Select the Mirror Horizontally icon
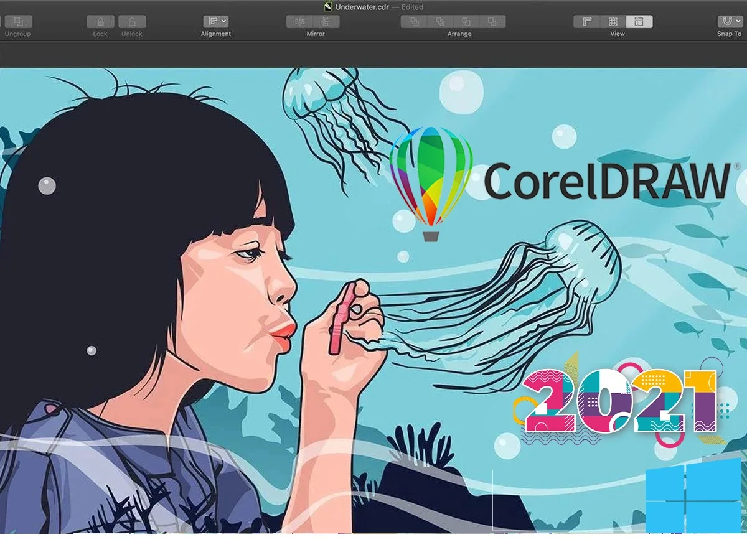 299,21
